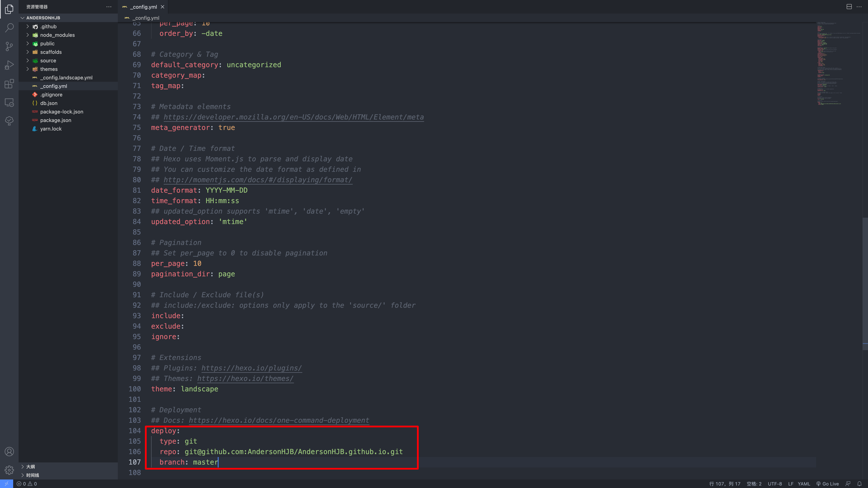The width and height of the screenshot is (868, 488).
Task: Open the .gitignore file
Action: [x=68, y=95]
